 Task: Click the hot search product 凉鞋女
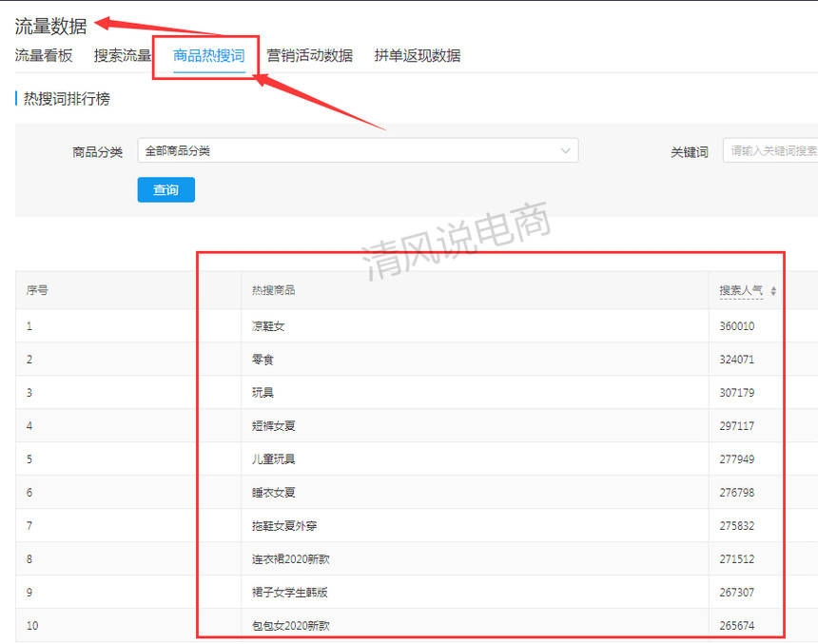(x=266, y=325)
